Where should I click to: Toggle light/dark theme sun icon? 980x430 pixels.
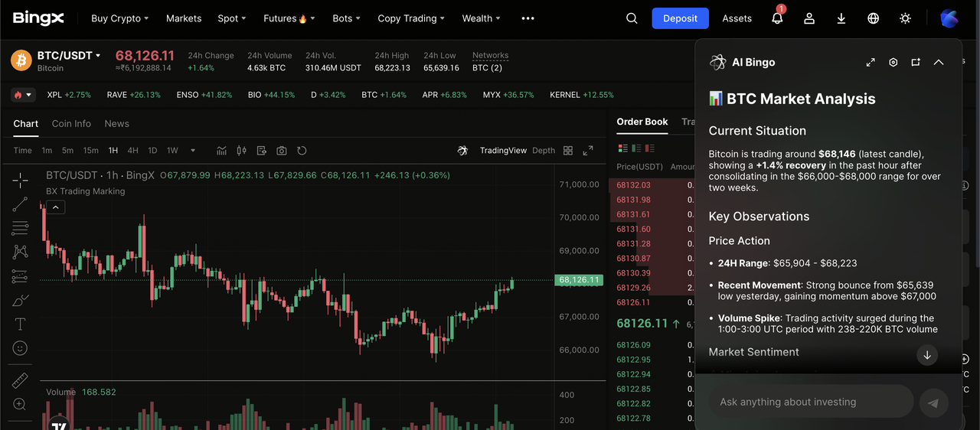click(x=905, y=18)
